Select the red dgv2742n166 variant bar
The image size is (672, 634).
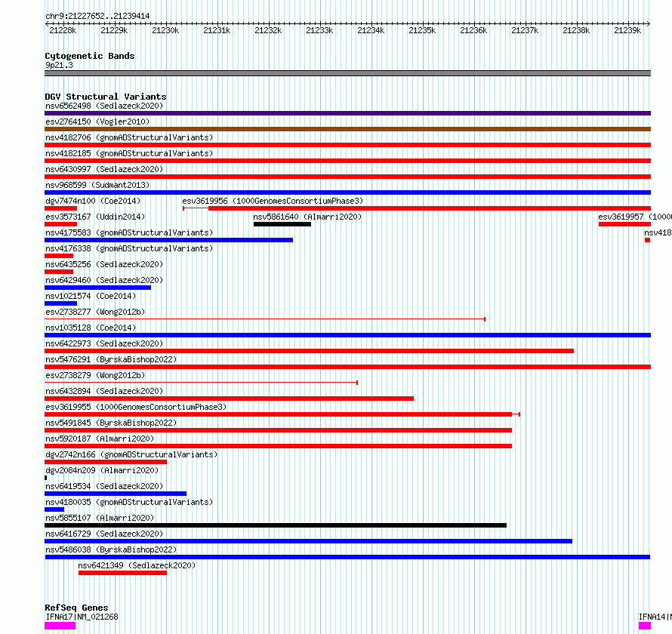click(x=106, y=462)
